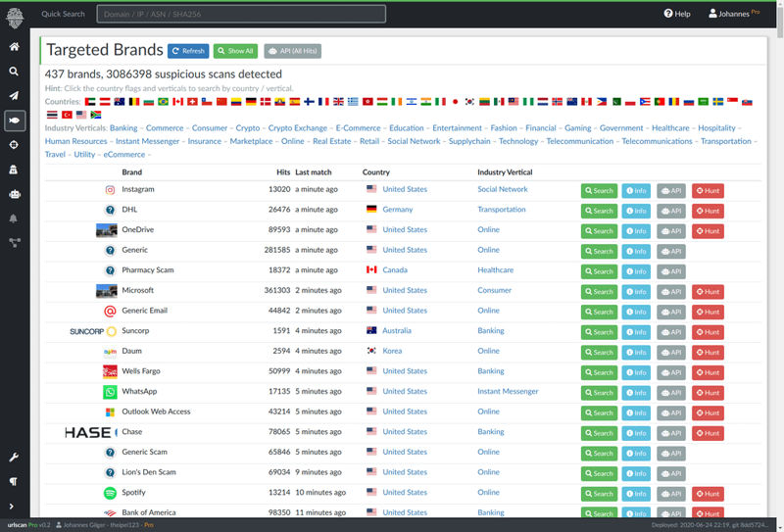Click Hunt button for Microsoft row
This screenshot has width=784, height=532.
click(x=708, y=292)
